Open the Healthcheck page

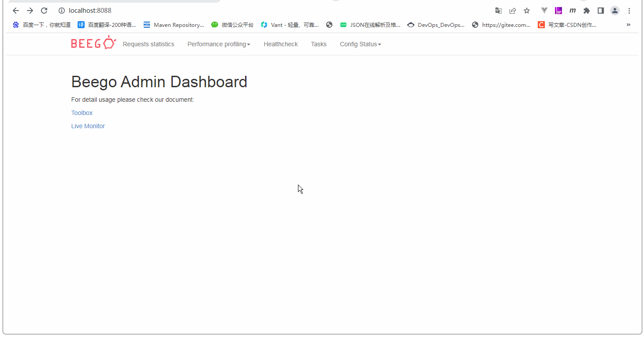tap(281, 44)
